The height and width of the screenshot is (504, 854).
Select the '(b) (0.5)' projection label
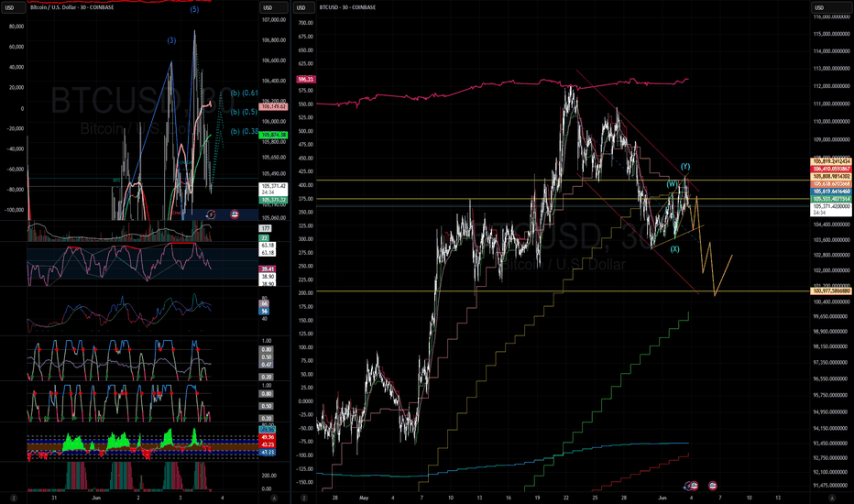pos(244,112)
